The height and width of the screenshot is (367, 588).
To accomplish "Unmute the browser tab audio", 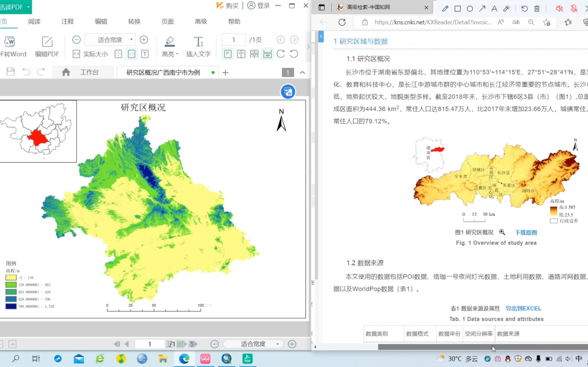I will (559, 8).
